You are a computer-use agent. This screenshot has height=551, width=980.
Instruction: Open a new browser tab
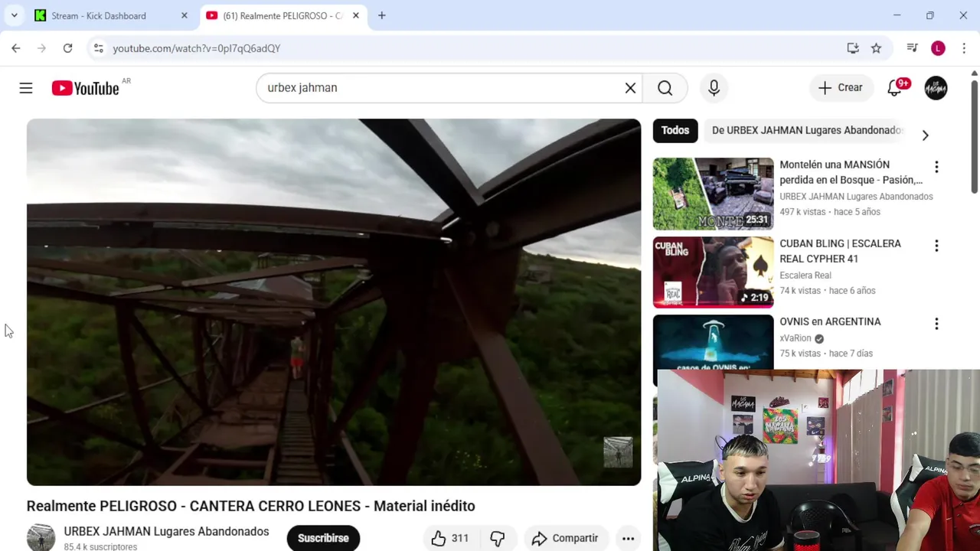point(381,15)
